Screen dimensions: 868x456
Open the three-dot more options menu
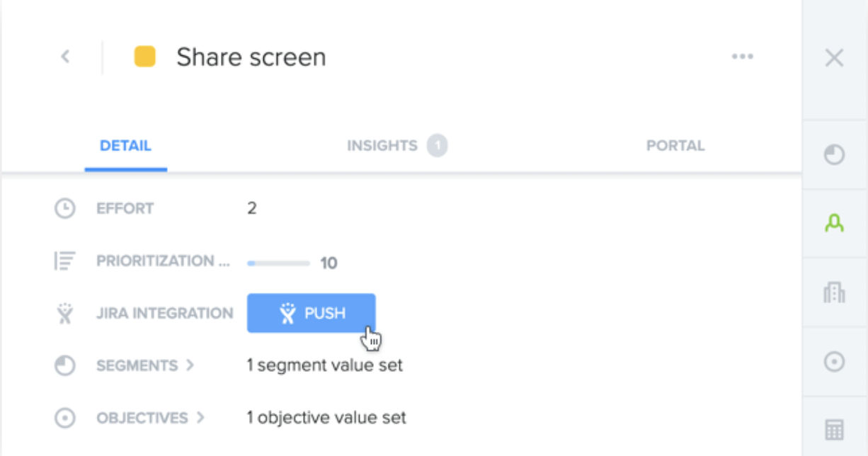pos(742,57)
